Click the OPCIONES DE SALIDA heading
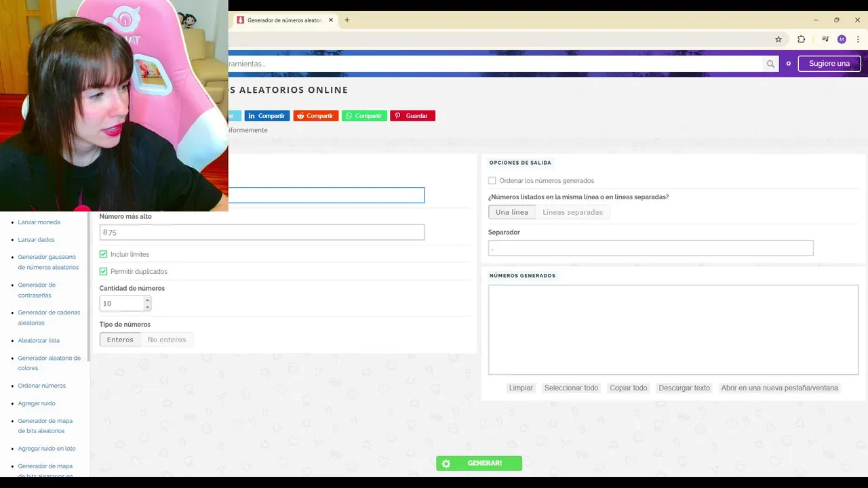Viewport: 868px width, 488px height. coord(520,163)
